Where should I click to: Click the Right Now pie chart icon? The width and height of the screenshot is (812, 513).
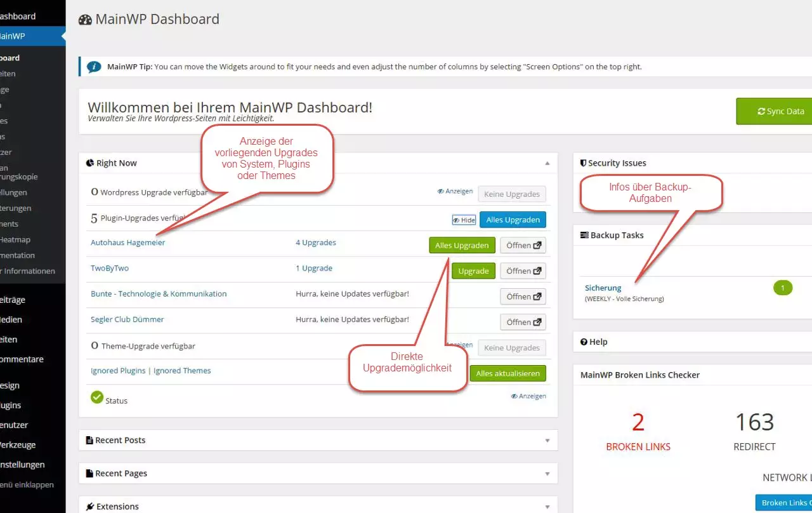pos(90,163)
